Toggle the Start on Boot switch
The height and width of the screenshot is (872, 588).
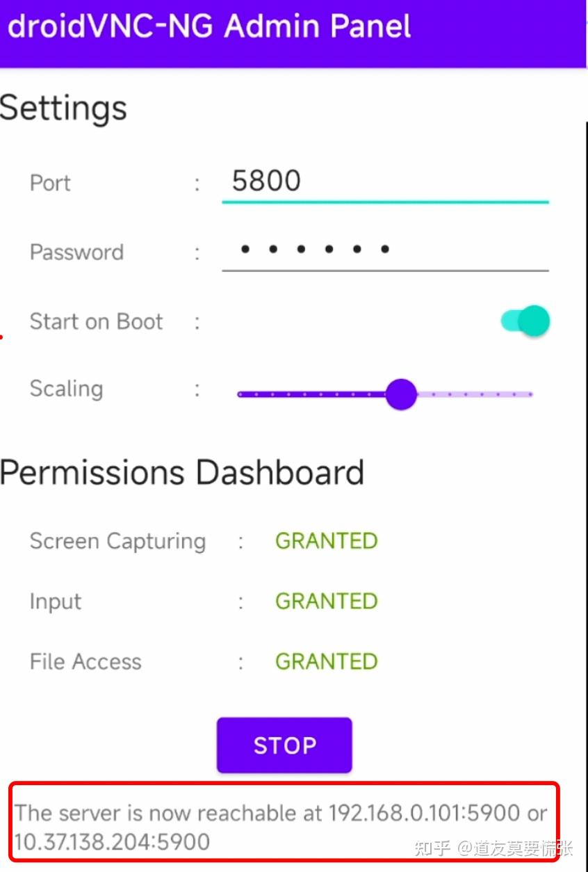point(525,321)
